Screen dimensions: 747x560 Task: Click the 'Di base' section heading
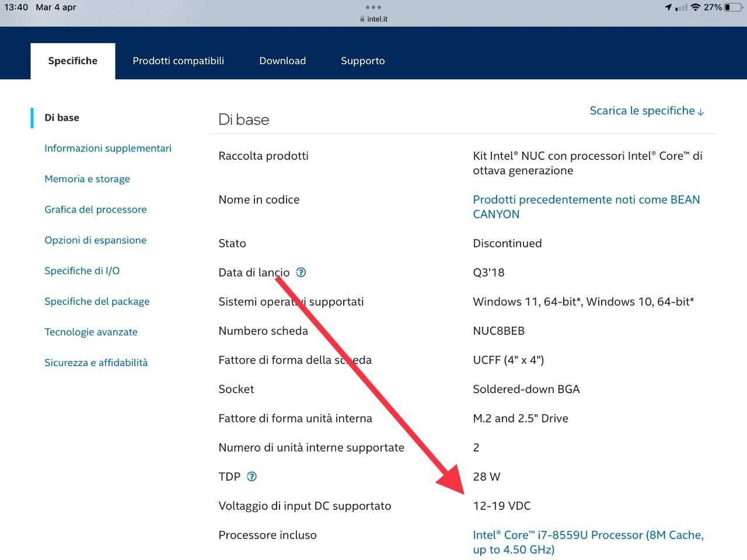coord(244,120)
